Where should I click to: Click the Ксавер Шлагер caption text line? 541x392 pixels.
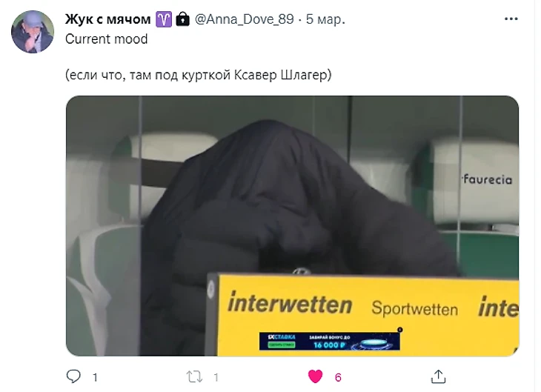coord(199,75)
